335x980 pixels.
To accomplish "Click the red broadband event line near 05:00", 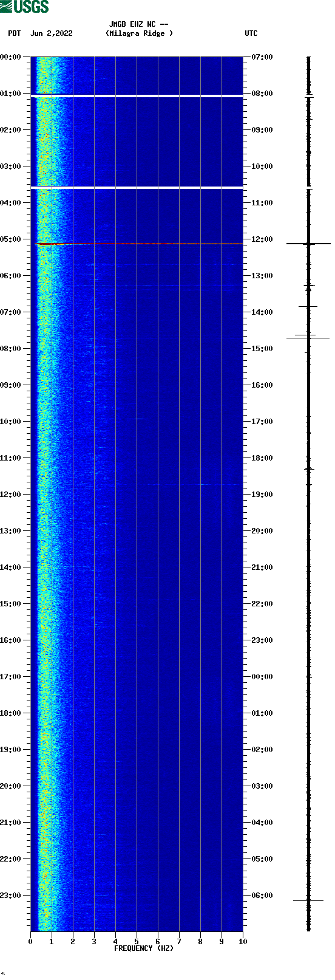I will tap(138, 244).
